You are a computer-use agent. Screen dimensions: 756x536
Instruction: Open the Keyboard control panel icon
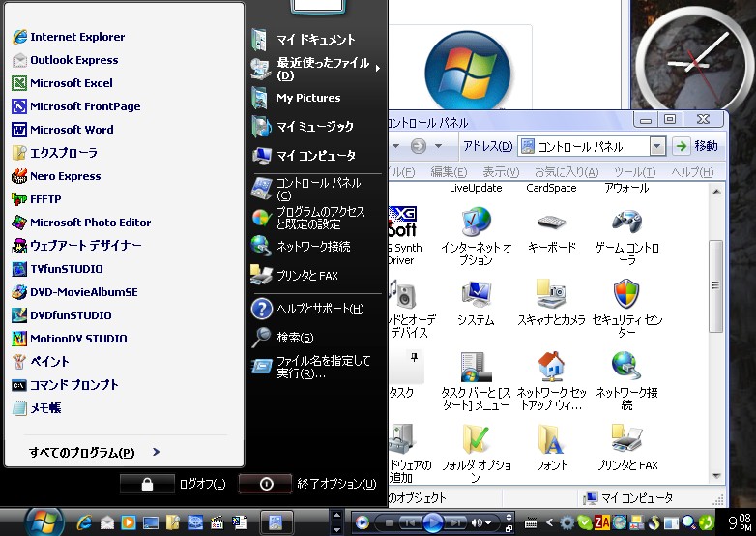551,223
